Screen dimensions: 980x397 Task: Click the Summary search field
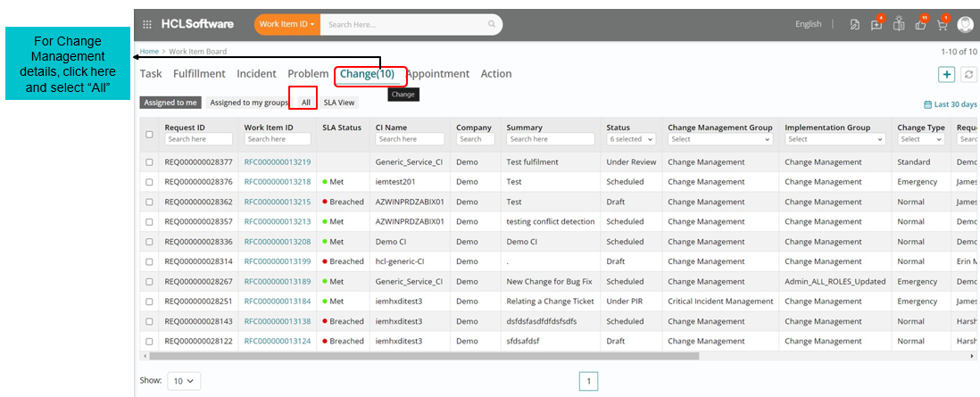[551, 139]
